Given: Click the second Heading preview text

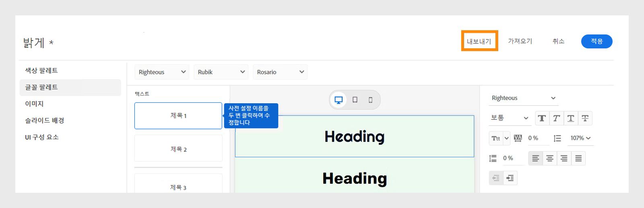Looking at the screenshot, I should pos(355,178).
